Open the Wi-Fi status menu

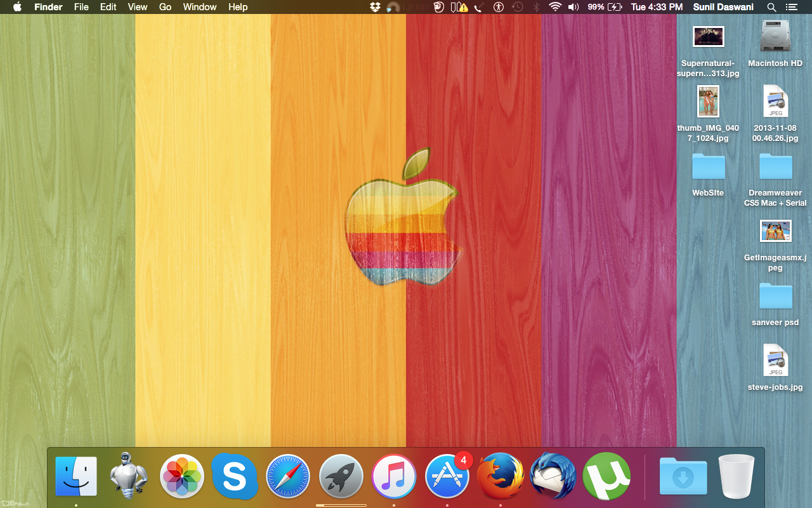(x=555, y=7)
